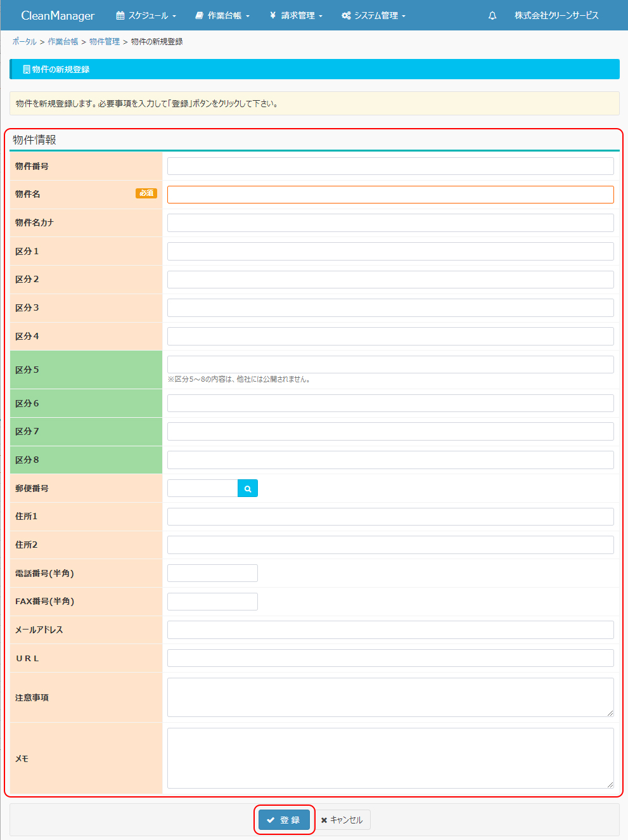The image size is (628, 840).
Task: Go to 物件管理 breadcrumb link
Action: click(105, 41)
